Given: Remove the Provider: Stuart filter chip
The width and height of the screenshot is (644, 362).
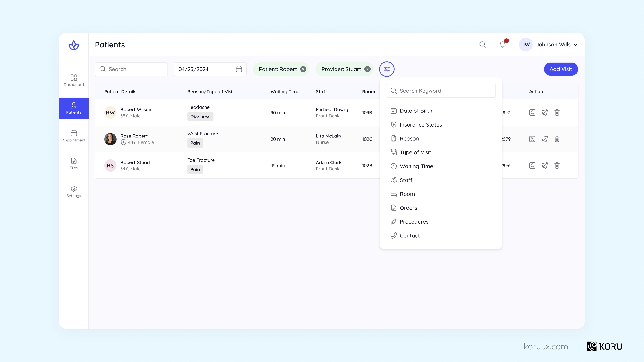Looking at the screenshot, I should (x=367, y=69).
